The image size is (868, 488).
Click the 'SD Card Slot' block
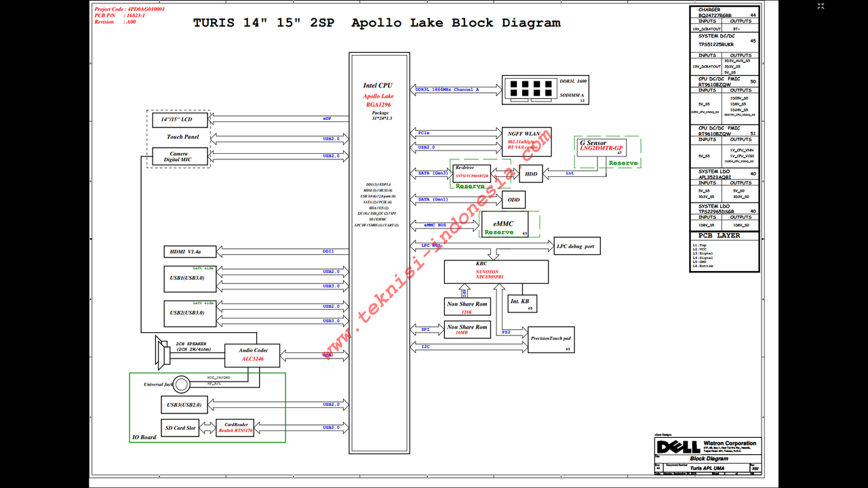pos(180,428)
